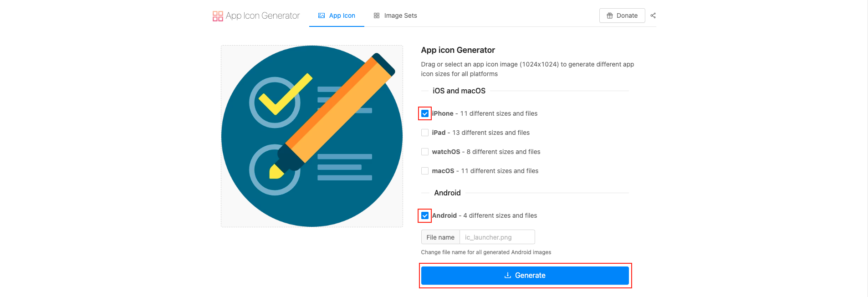Click the grid icon on Image Sets tab
The height and width of the screenshot is (297, 868).
(377, 15)
